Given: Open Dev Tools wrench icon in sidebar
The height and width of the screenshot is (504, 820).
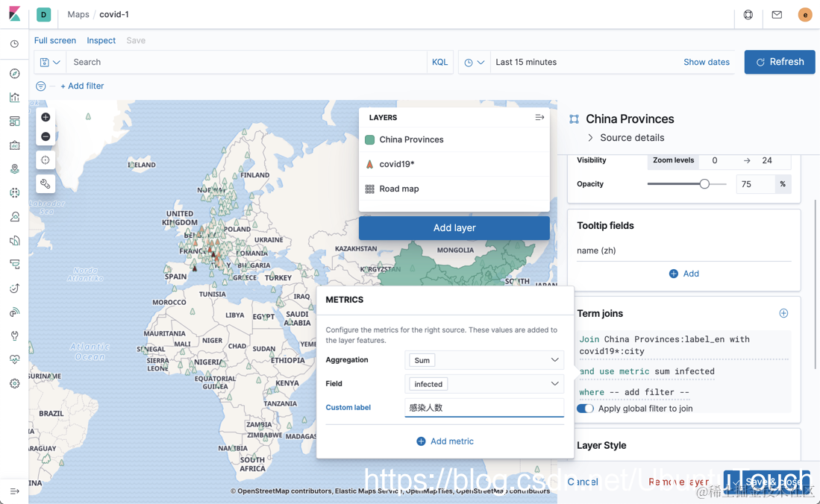Looking at the screenshot, I should (x=15, y=336).
